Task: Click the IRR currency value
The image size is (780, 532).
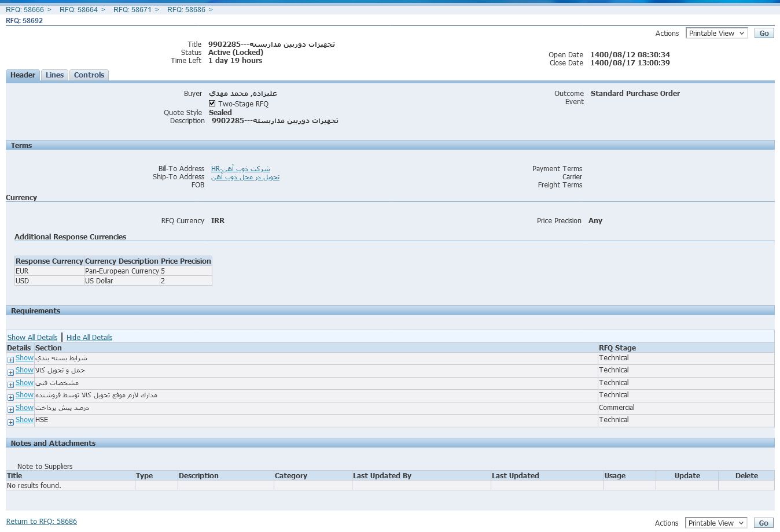Action: tap(218, 221)
